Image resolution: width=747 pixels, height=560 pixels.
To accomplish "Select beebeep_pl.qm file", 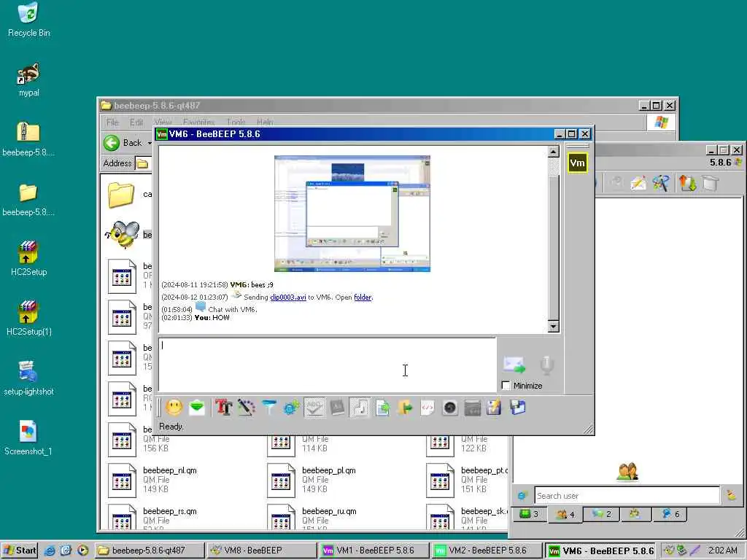I will point(311,480).
